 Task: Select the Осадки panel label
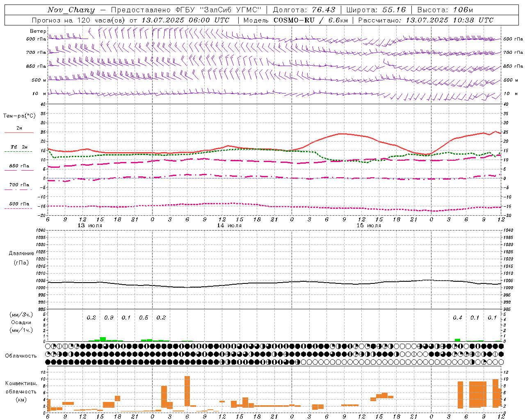[x=21, y=322]
